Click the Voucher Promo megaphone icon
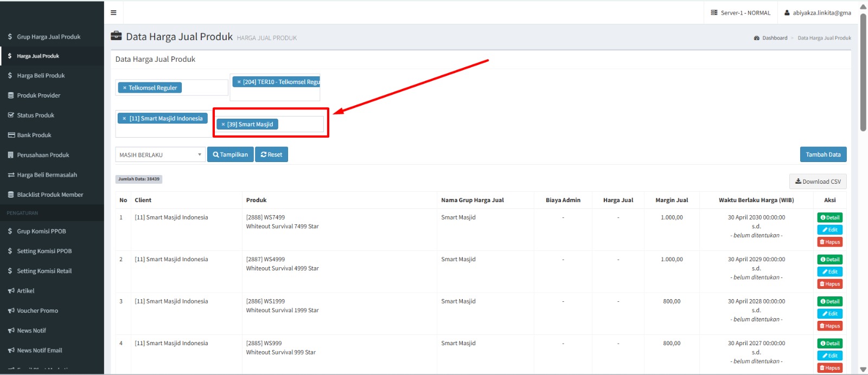Screen dimensions: 868x375 coord(10,311)
